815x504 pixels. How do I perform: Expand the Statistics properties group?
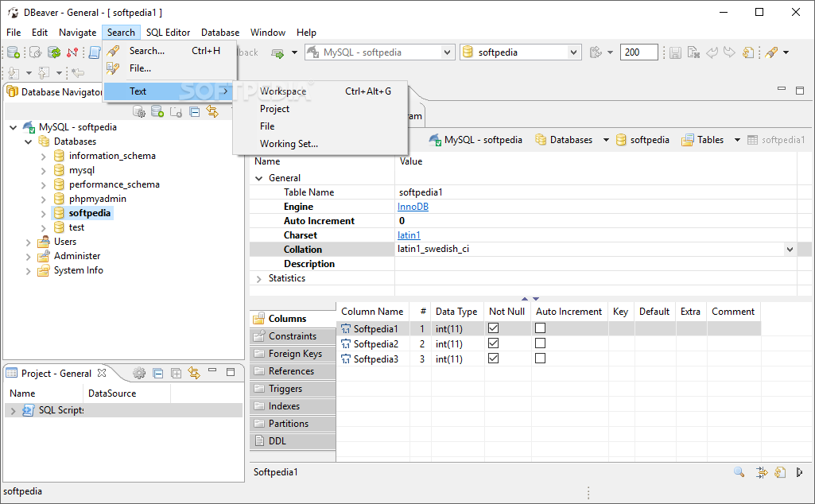pyautogui.click(x=259, y=278)
